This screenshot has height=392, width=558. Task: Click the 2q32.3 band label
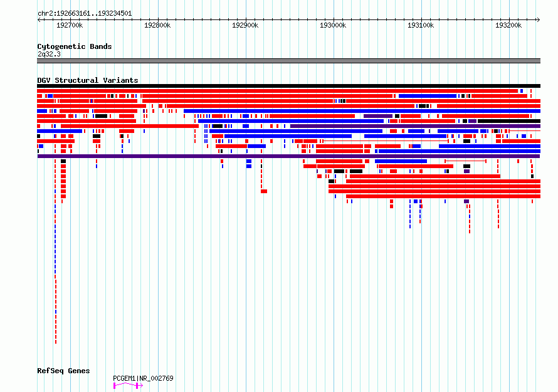49,54
